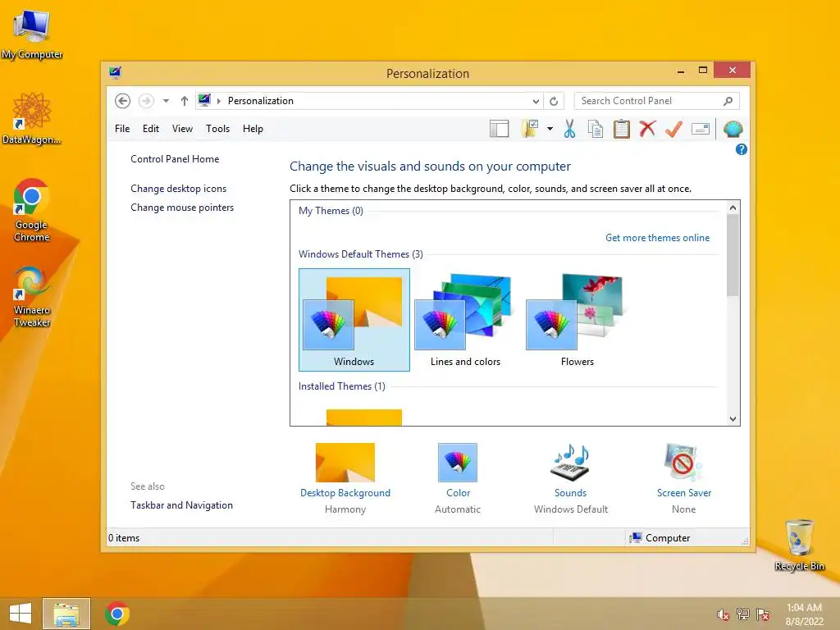Select the Lines and colors theme
The height and width of the screenshot is (630, 840).
click(x=466, y=320)
